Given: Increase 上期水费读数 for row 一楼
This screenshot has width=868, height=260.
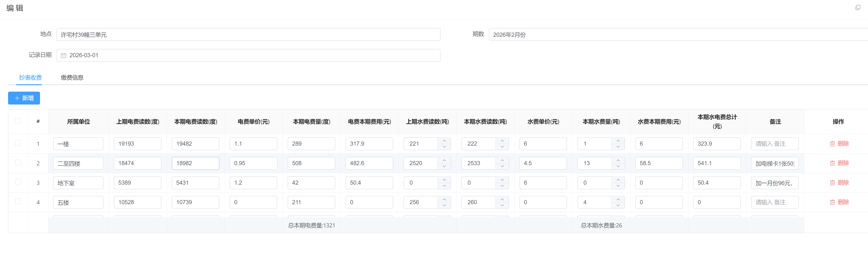Looking at the screenshot, I should pyautogui.click(x=444, y=141).
